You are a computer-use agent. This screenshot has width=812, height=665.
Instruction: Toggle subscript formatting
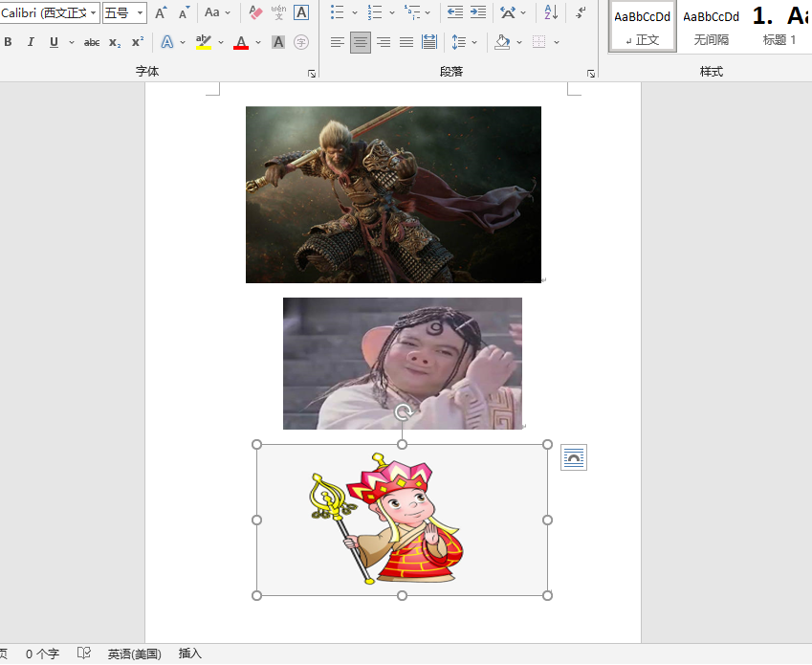[x=115, y=42]
